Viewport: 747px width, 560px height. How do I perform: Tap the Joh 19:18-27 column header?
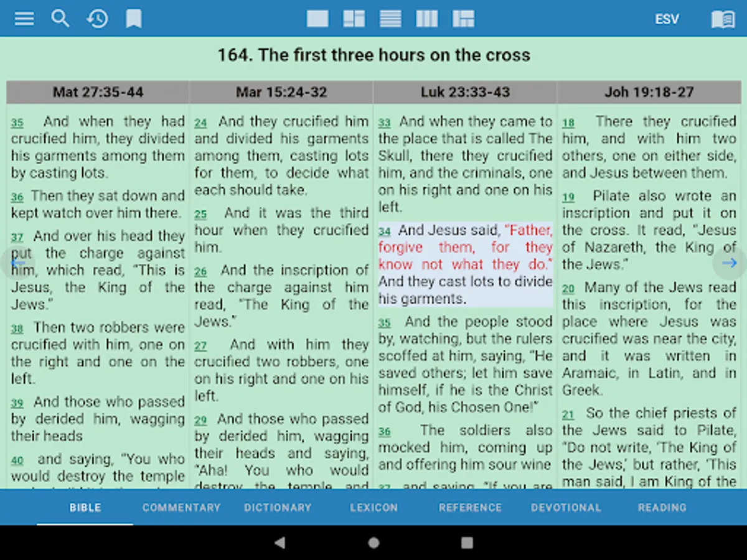[x=649, y=92]
